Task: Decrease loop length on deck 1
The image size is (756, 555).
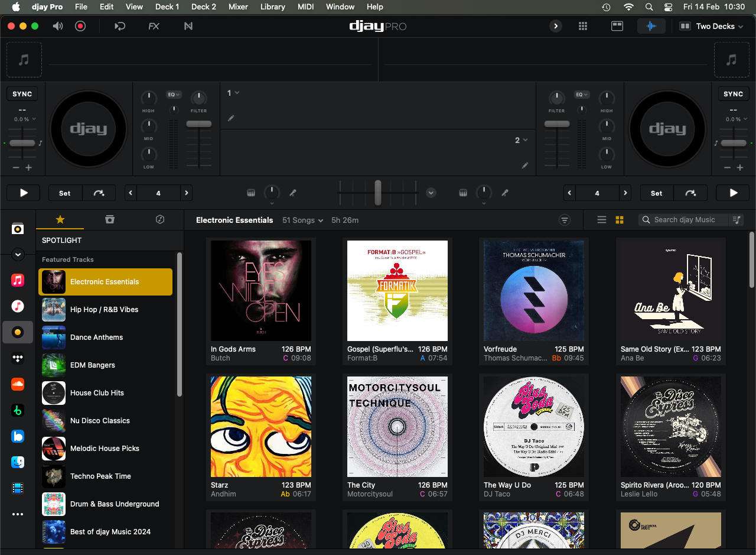Action: (131, 193)
